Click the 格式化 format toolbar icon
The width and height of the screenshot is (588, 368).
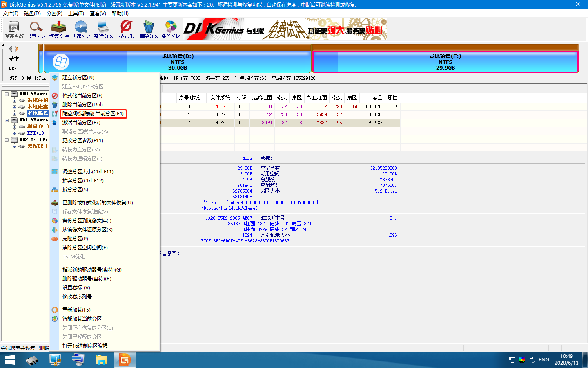click(x=126, y=29)
